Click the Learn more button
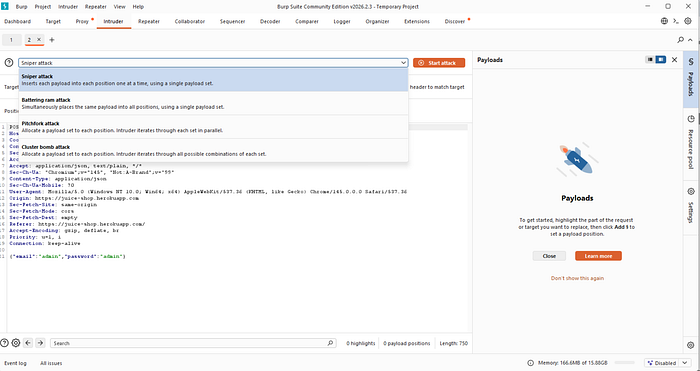 [x=598, y=256]
